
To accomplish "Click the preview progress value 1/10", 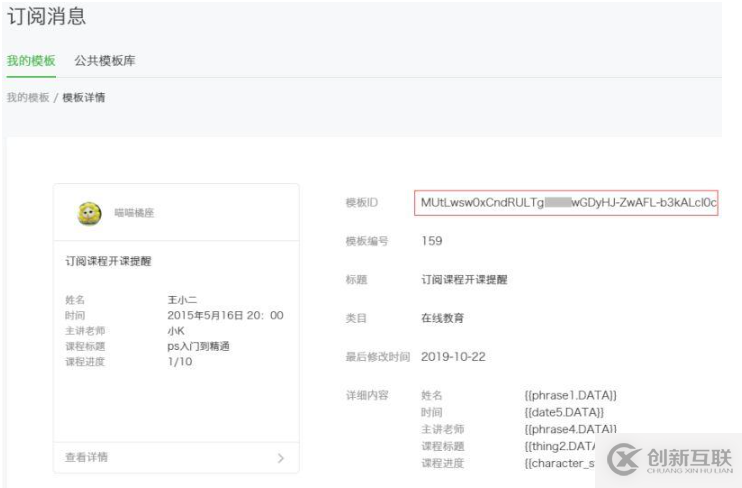I will point(180,362).
